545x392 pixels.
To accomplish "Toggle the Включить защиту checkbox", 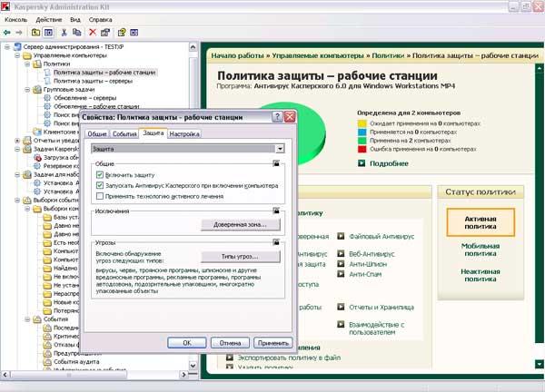I will click(x=100, y=174).
